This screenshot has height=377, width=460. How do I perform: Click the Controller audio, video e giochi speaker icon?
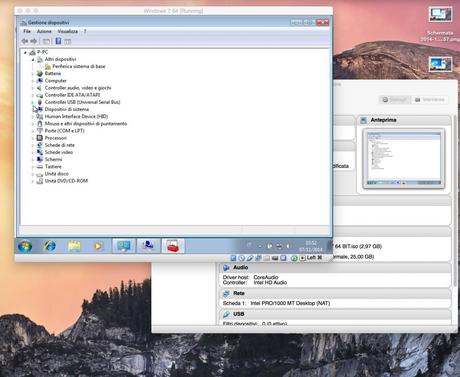coord(40,88)
